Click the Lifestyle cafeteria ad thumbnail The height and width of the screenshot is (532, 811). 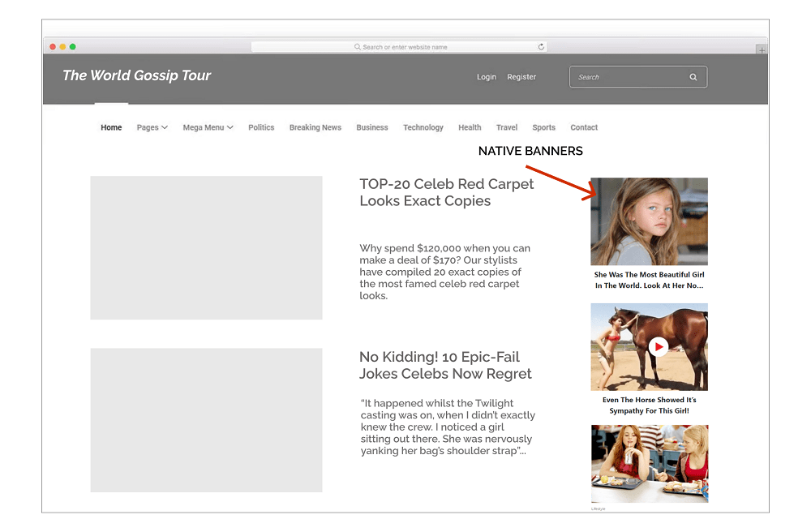tap(649, 463)
